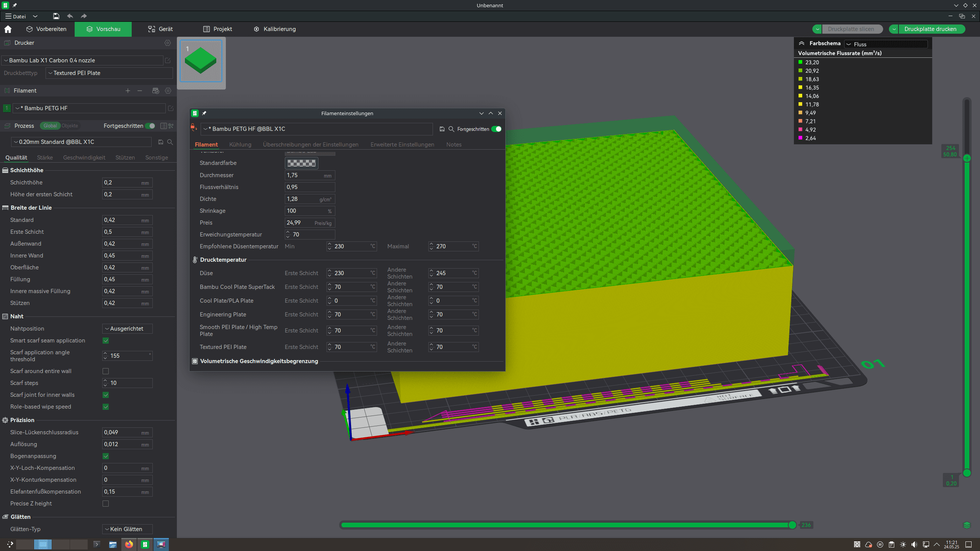Screen dimensions: 980x551
Task: Click the home icon
Action: tap(8, 29)
